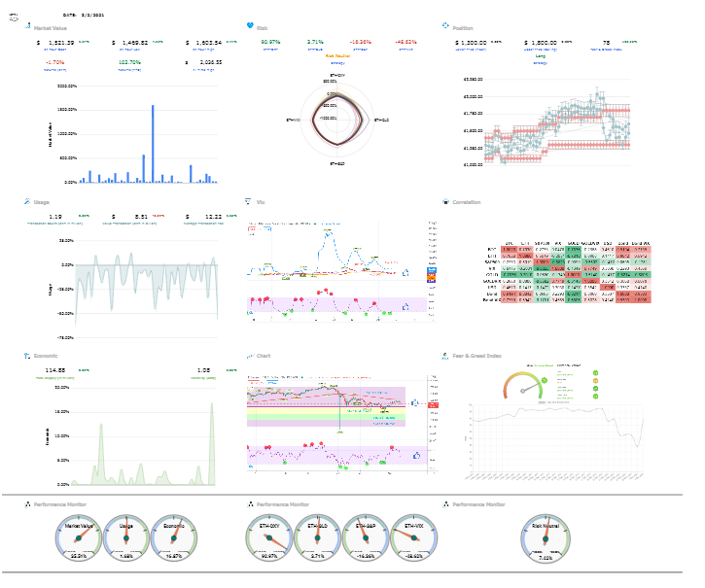Screen dimensions: 705x588
Task: Click the Usage heading text
Action: 42,202
